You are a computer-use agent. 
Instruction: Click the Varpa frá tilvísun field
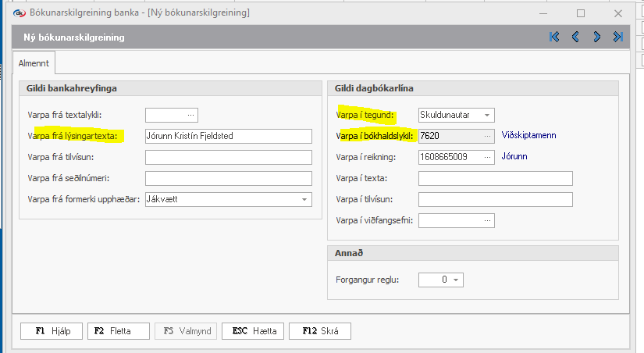pyautogui.click(x=228, y=157)
